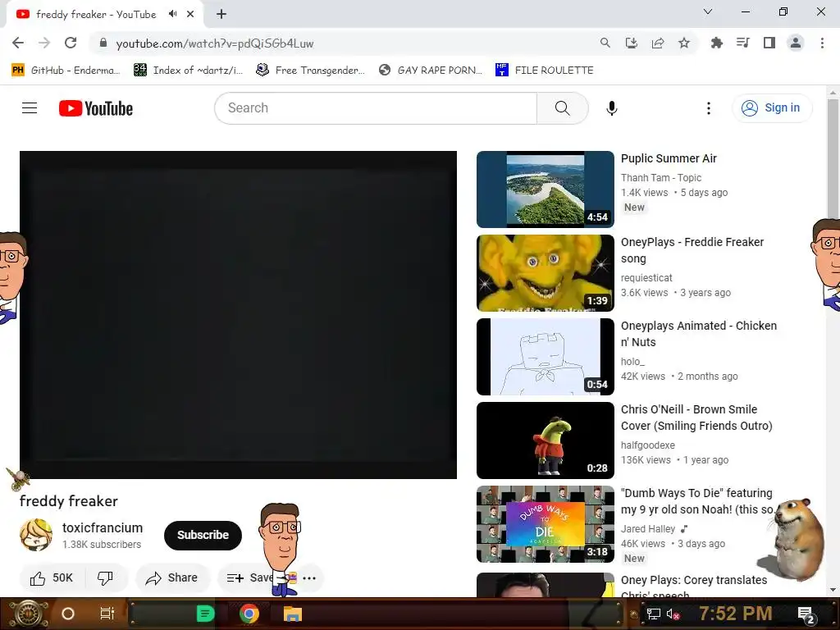Open Chicken n' Nuts video thumbnail
This screenshot has height=630, width=840.
[x=546, y=357]
